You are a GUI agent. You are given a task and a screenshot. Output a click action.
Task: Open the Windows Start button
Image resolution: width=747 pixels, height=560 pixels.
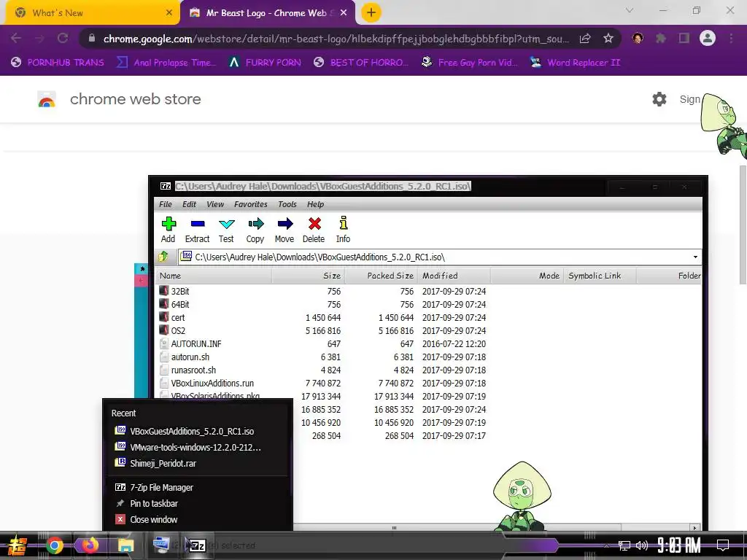tap(16, 545)
